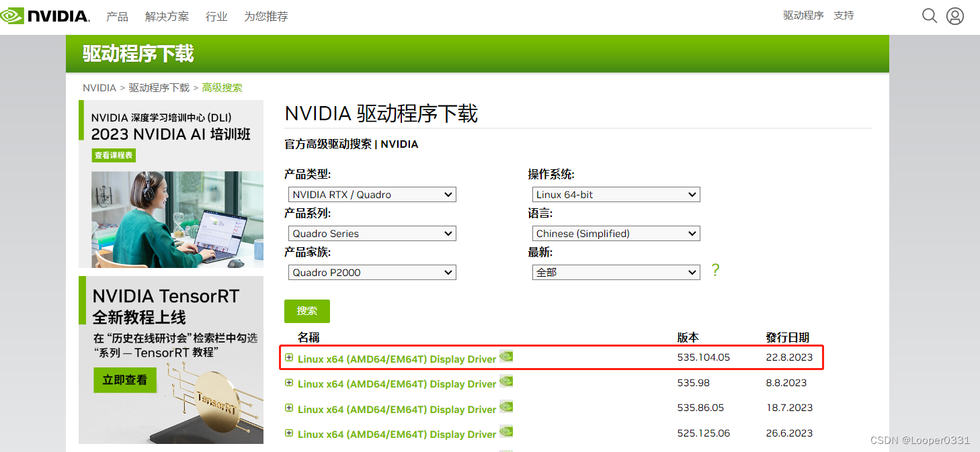Click the 驱动程序下载 green banner title

[138, 54]
